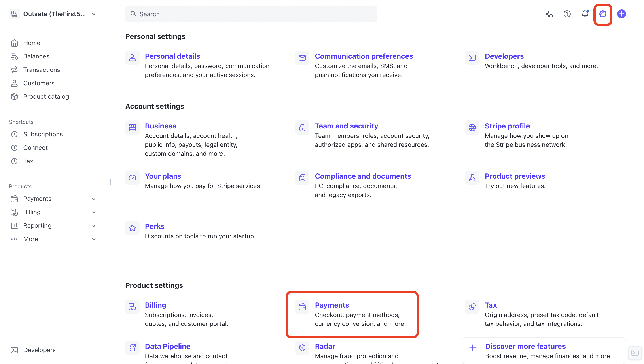Open the Payments product settings link
Image resolution: width=644 pixels, height=364 pixels.
pyautogui.click(x=332, y=305)
